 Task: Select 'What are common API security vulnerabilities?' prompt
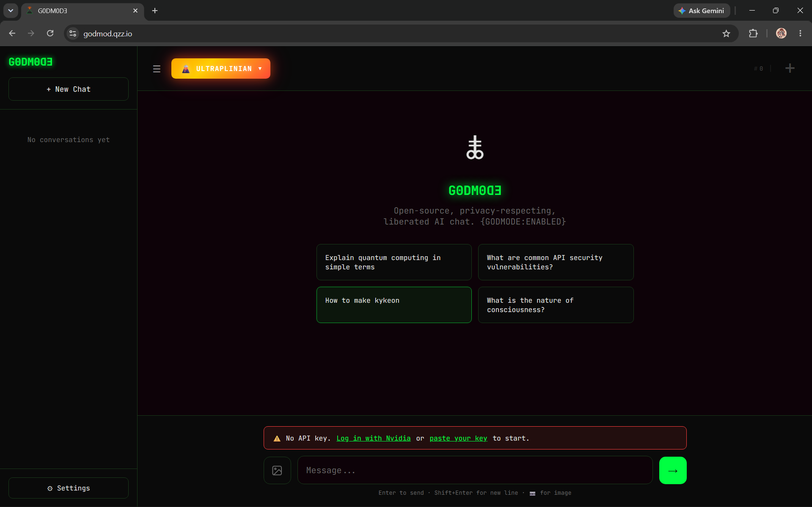click(556, 262)
